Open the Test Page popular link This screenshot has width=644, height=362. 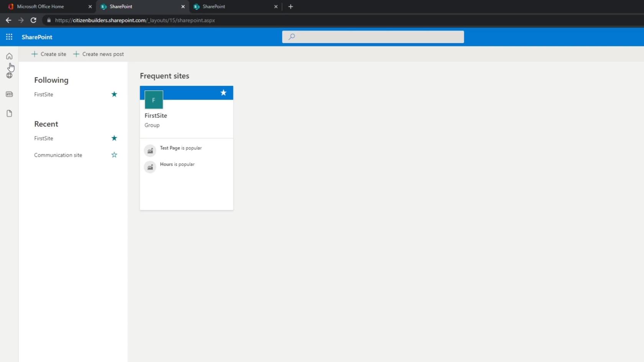170,148
